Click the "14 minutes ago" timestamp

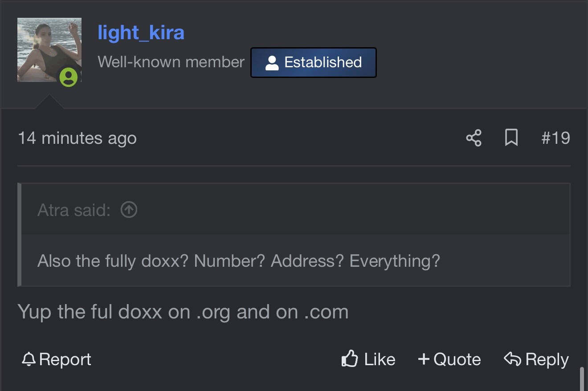click(77, 138)
